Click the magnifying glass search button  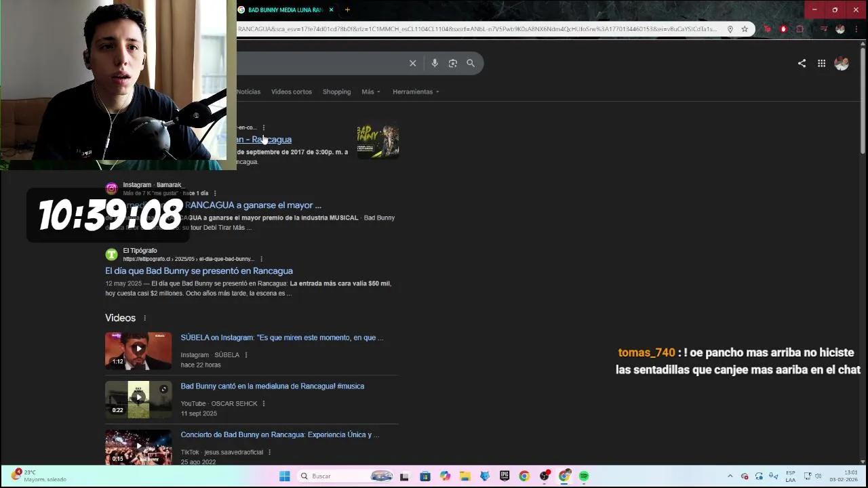click(471, 63)
